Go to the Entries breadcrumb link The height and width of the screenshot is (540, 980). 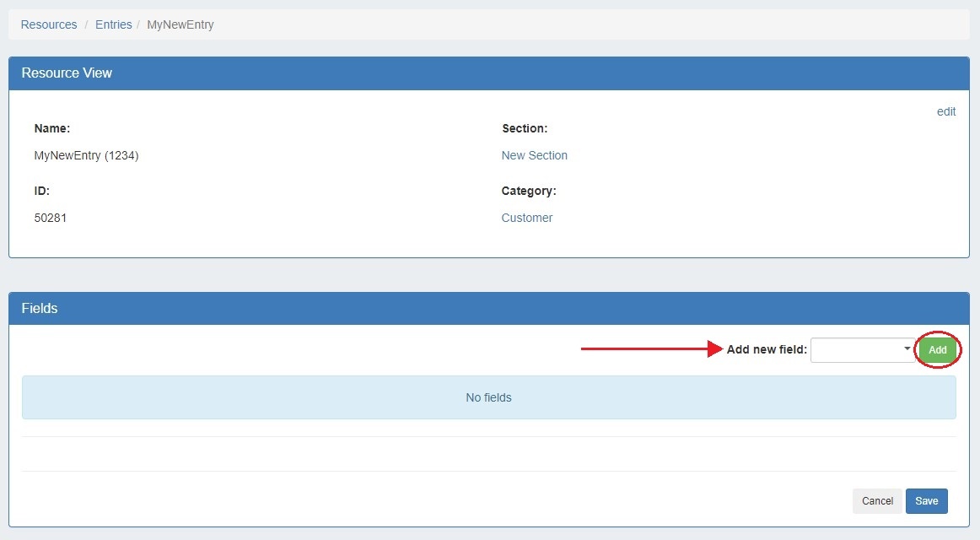113,24
